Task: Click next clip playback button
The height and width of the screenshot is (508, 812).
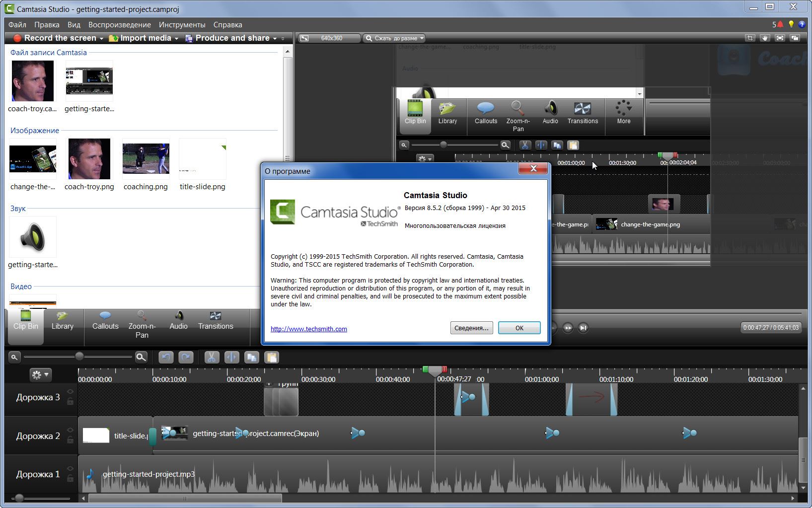Action: [x=584, y=327]
